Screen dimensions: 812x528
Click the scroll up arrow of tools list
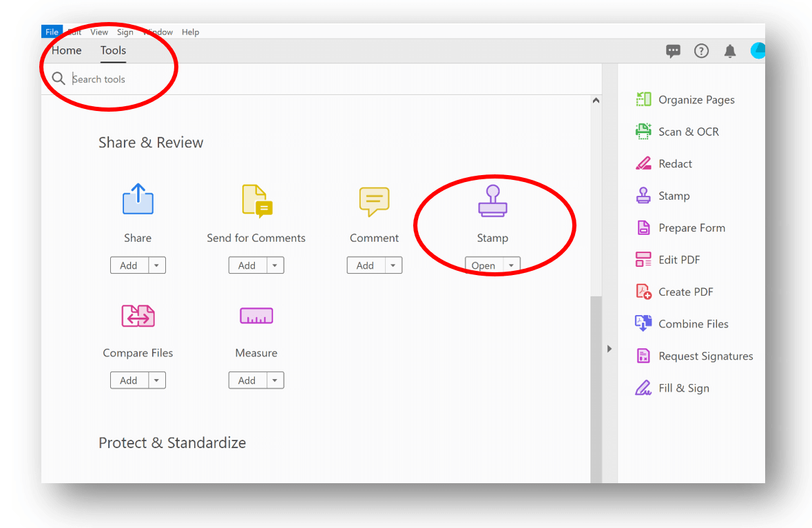(596, 101)
